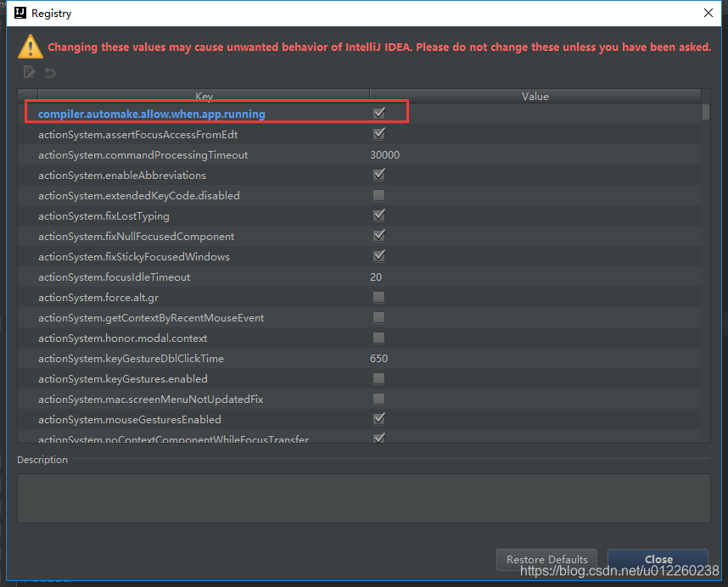Select the compiler.automake.allow.when.app.running key
This screenshot has width=728, height=587.
pyautogui.click(x=151, y=115)
